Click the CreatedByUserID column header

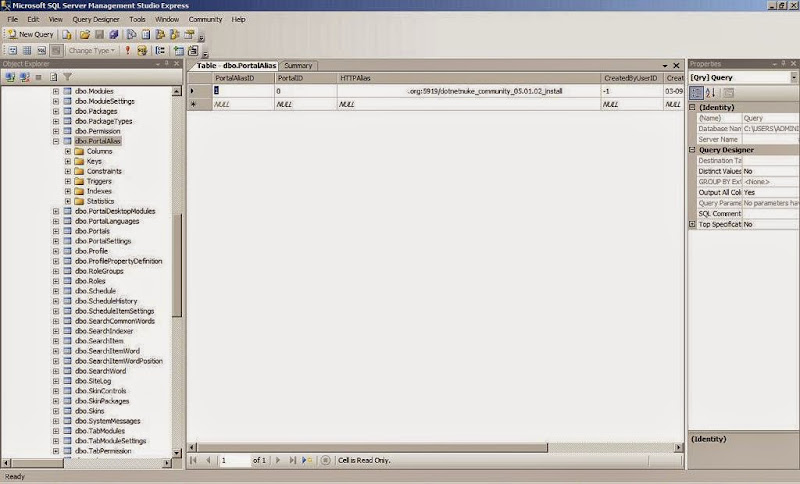pyautogui.click(x=631, y=78)
